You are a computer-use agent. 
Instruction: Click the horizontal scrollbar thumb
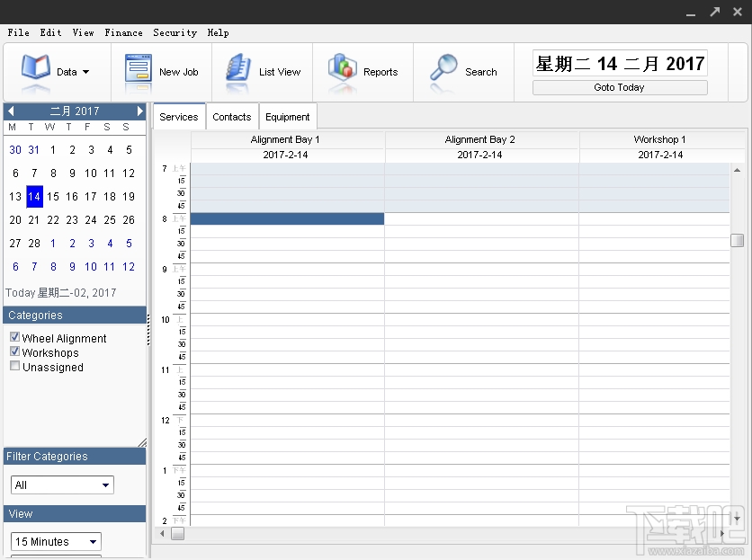(x=178, y=533)
